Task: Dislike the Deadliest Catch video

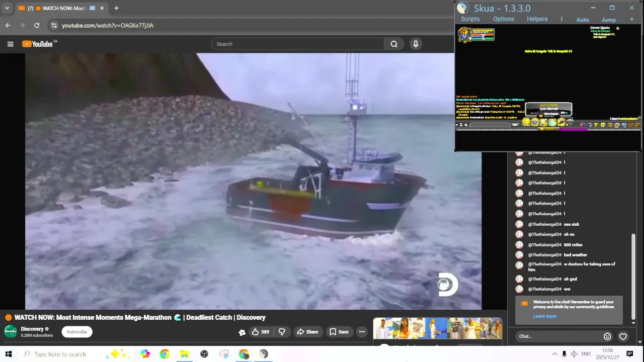Action: tap(282, 332)
